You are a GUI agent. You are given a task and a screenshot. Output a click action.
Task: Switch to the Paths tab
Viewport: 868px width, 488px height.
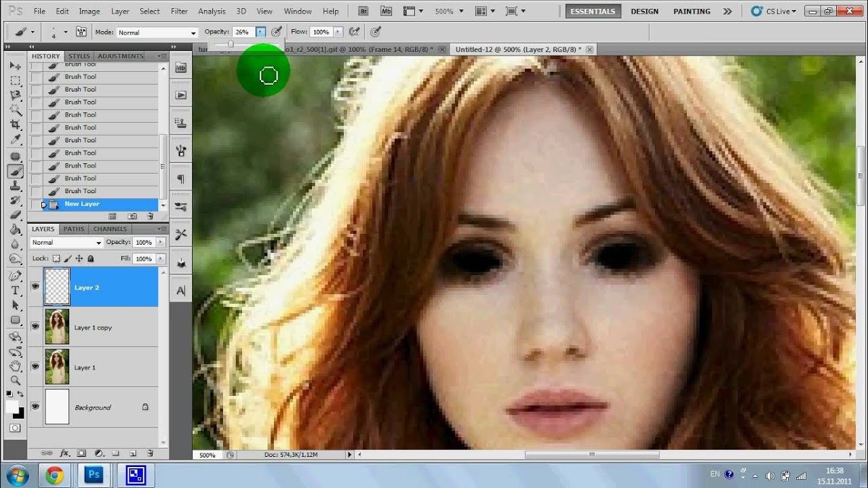tap(74, 229)
